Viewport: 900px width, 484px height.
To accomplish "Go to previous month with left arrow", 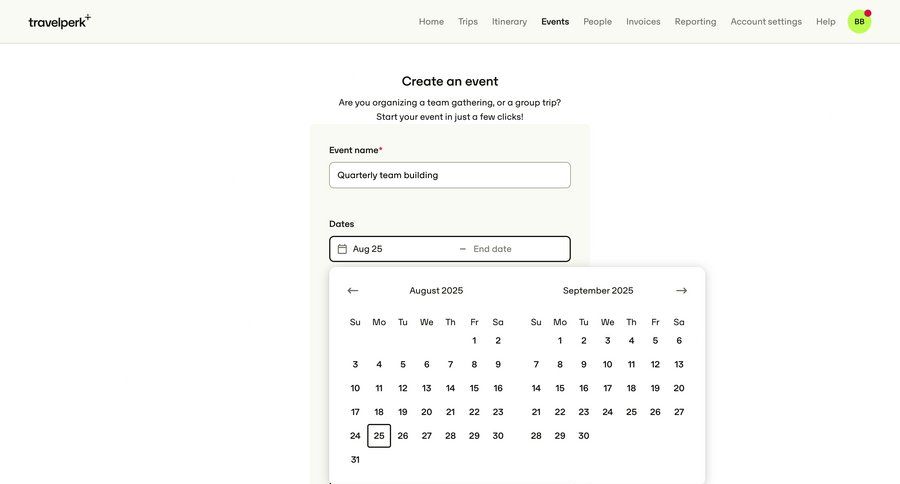I will 353,291.
